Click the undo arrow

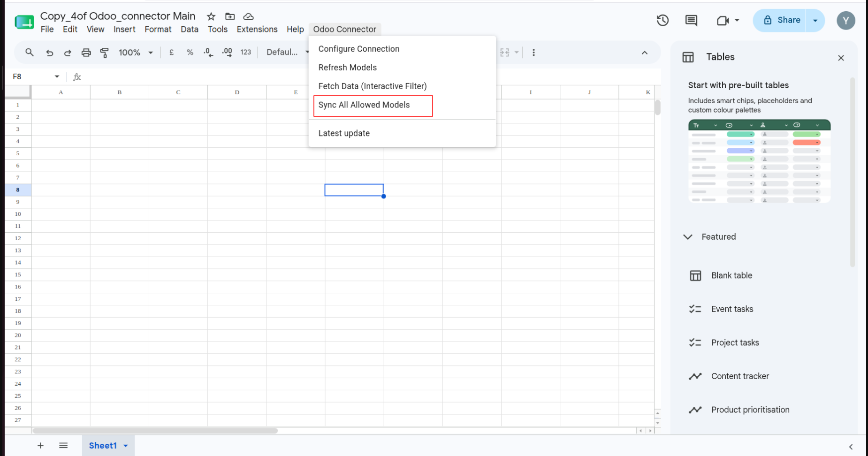click(x=49, y=53)
